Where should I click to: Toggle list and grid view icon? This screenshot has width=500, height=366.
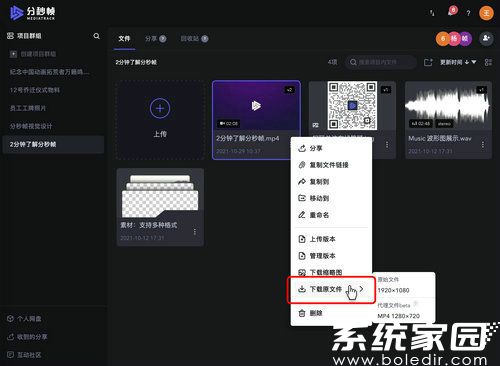click(488, 62)
